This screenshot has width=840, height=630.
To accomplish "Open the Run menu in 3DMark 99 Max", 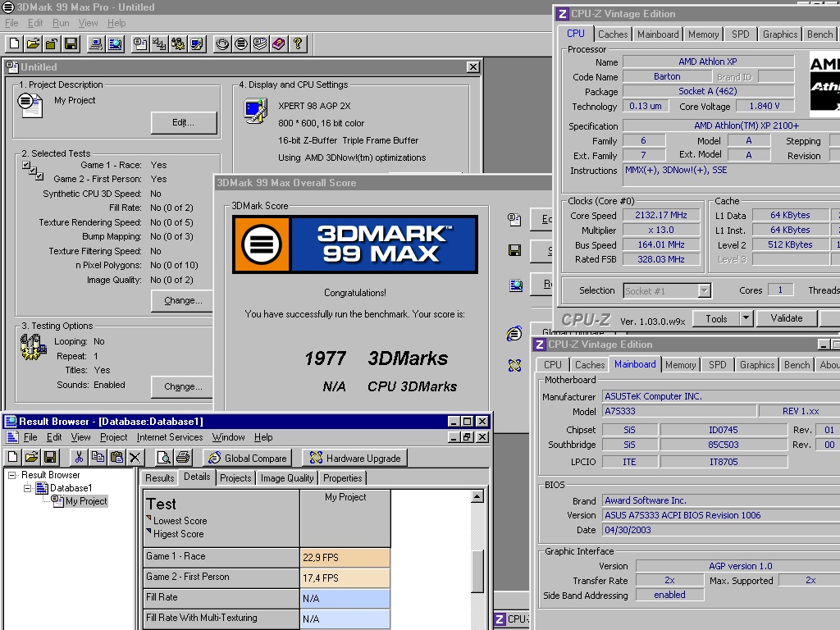I will point(61,23).
